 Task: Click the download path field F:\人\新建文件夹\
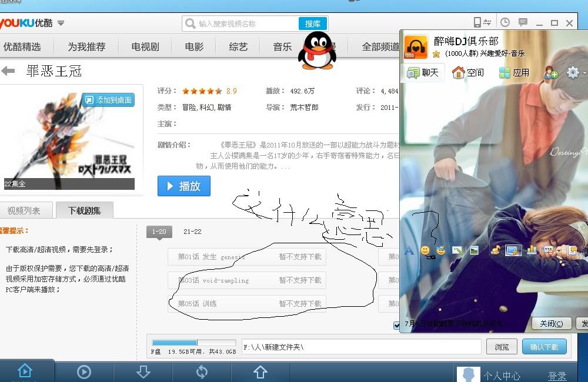362,347
